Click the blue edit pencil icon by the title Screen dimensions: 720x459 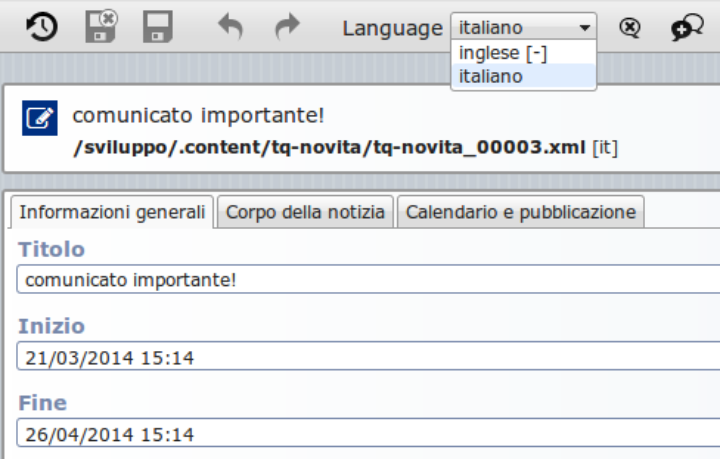[x=40, y=118]
